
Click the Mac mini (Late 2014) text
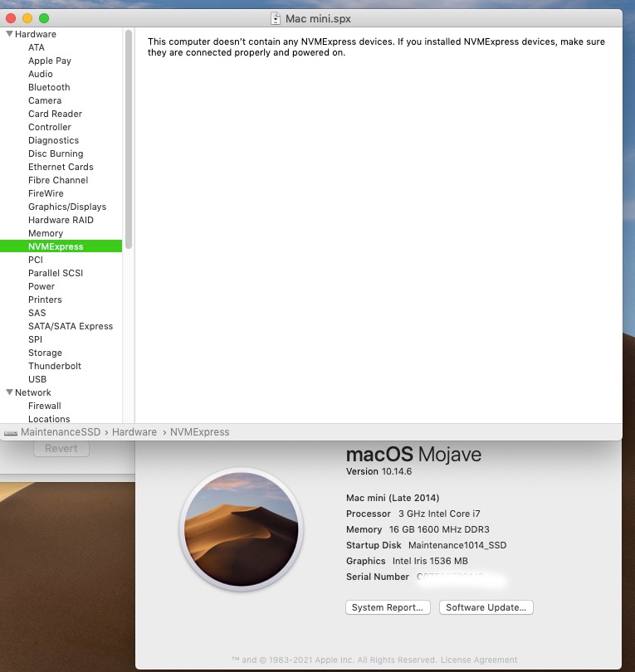(393, 498)
